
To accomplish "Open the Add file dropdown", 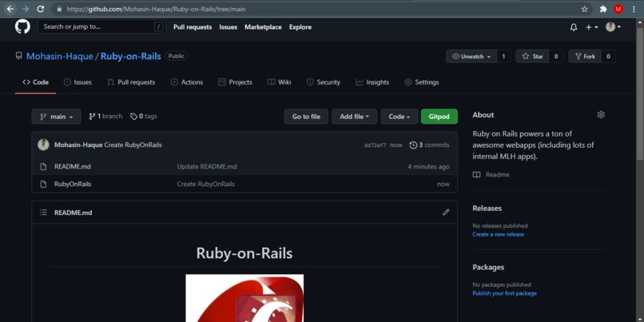I will (x=354, y=117).
